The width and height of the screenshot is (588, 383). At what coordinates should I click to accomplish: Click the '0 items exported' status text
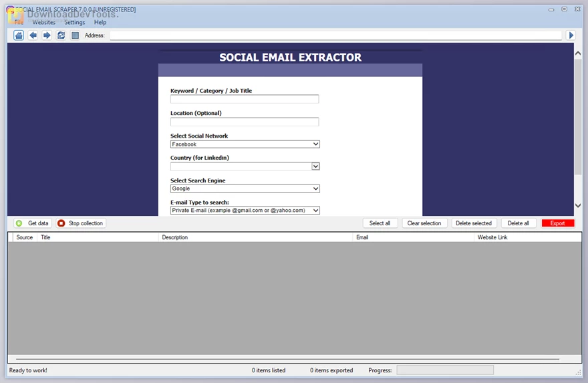[x=331, y=370]
